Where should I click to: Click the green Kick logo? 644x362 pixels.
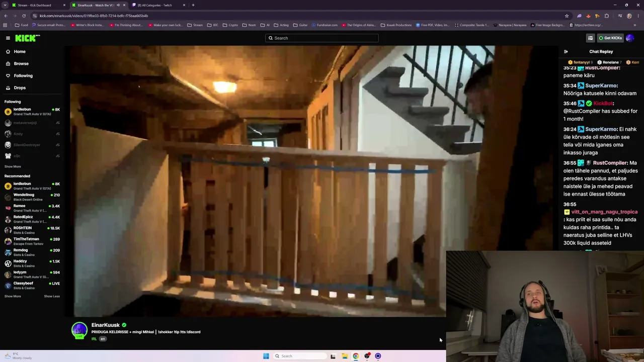coord(27,38)
